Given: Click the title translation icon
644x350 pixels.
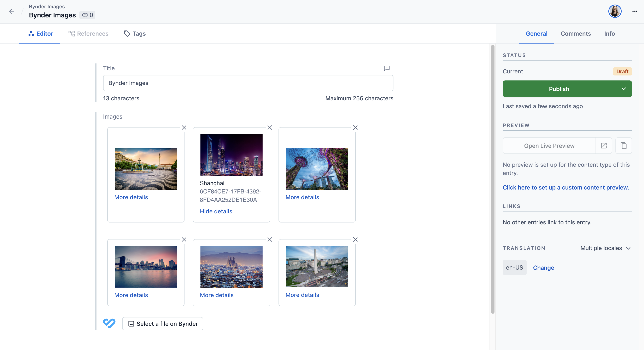Looking at the screenshot, I should [387, 68].
